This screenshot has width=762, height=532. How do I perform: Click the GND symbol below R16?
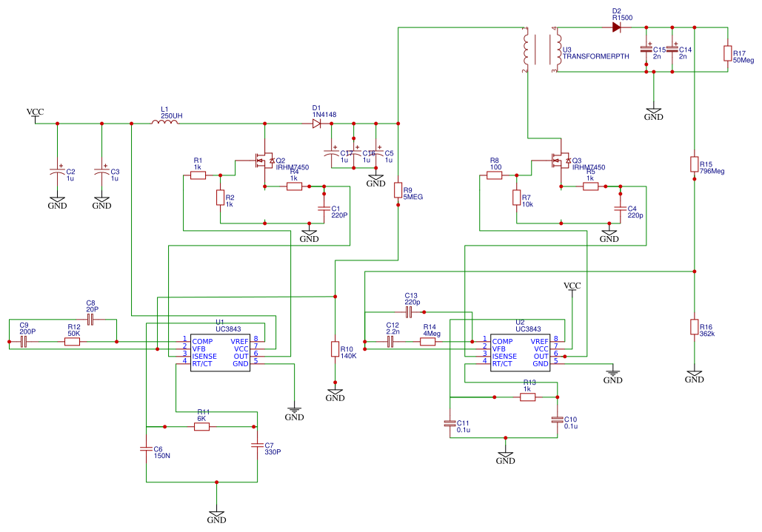click(695, 377)
